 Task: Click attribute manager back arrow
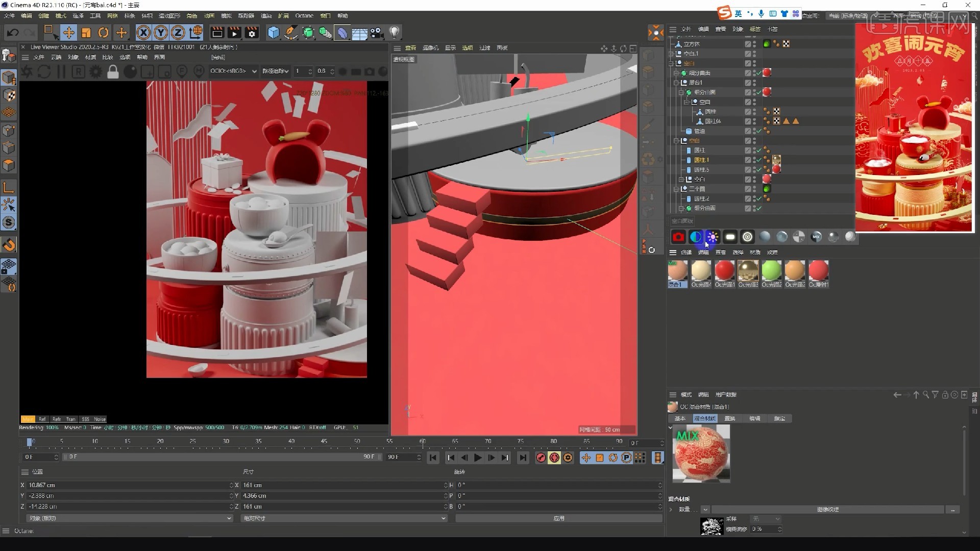[897, 395]
